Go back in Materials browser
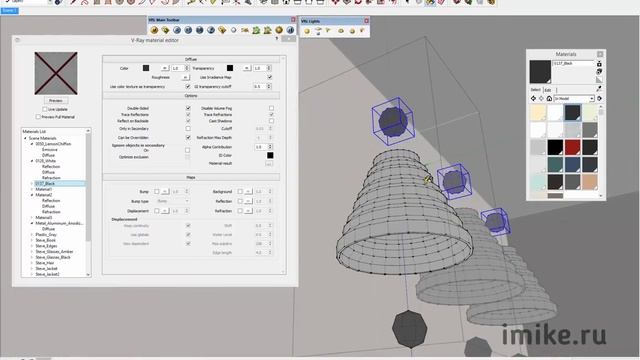The width and height of the screenshot is (640, 360). point(533,98)
